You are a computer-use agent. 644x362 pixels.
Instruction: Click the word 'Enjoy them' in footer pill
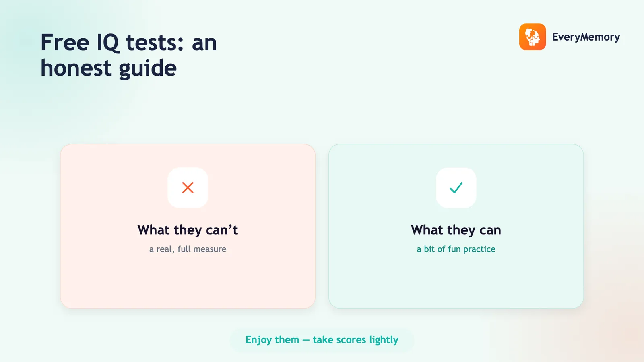[x=272, y=340]
